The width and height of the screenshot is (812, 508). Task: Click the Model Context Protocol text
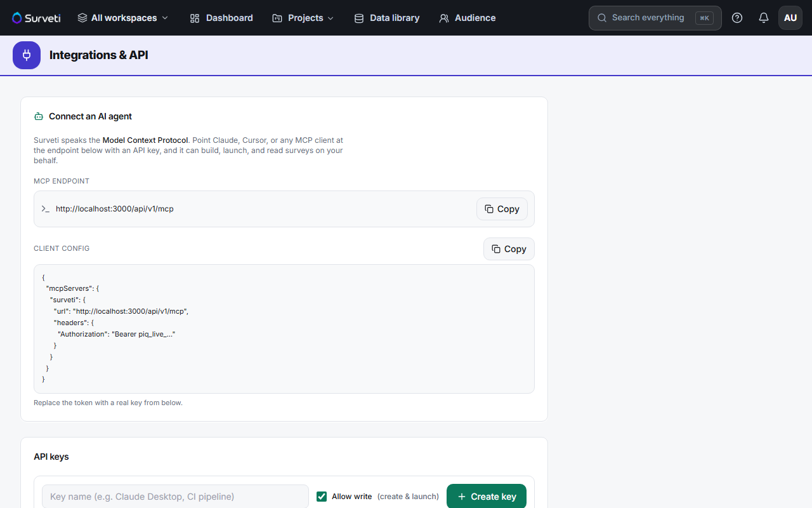145,140
